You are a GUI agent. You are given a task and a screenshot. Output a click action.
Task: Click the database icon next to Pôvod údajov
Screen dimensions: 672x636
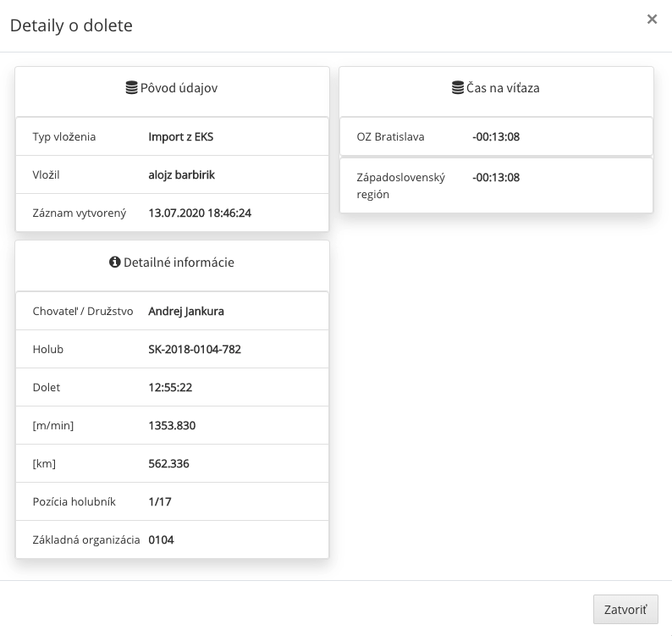(131, 87)
